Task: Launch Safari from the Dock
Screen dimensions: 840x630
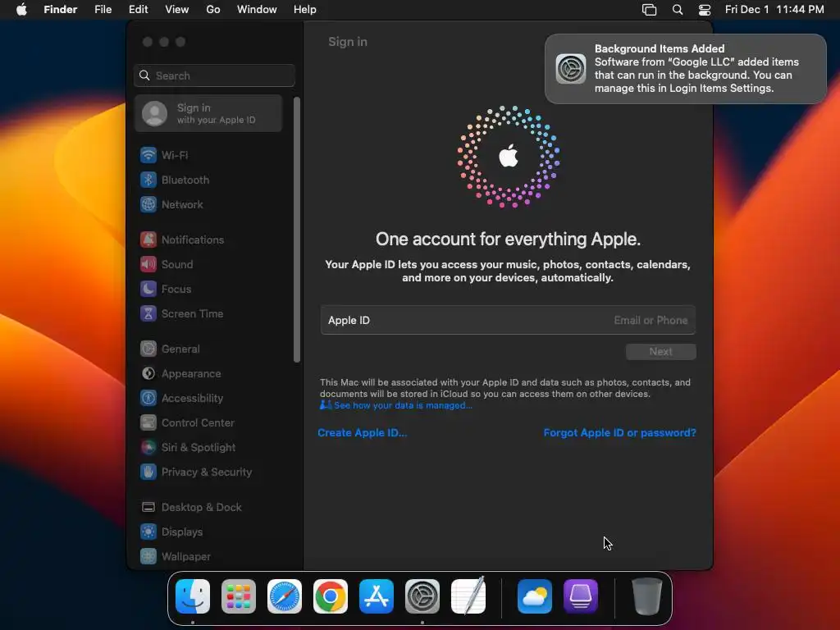Action: click(x=285, y=596)
